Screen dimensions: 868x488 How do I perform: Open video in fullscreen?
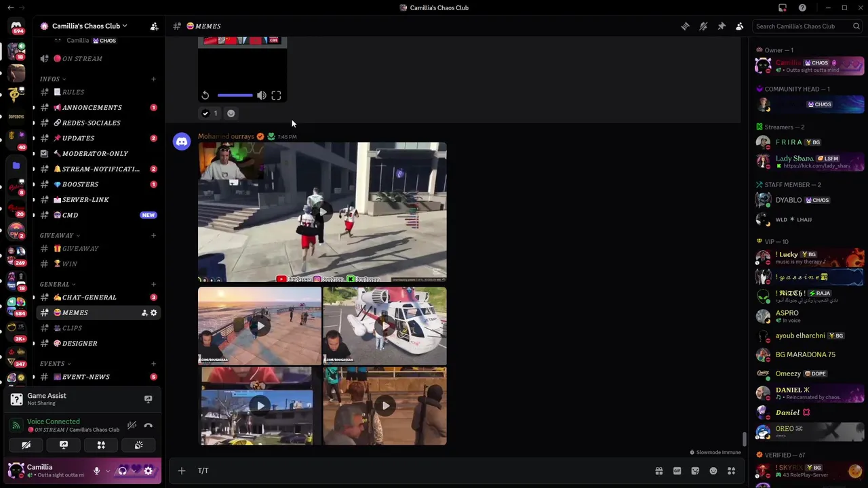276,96
